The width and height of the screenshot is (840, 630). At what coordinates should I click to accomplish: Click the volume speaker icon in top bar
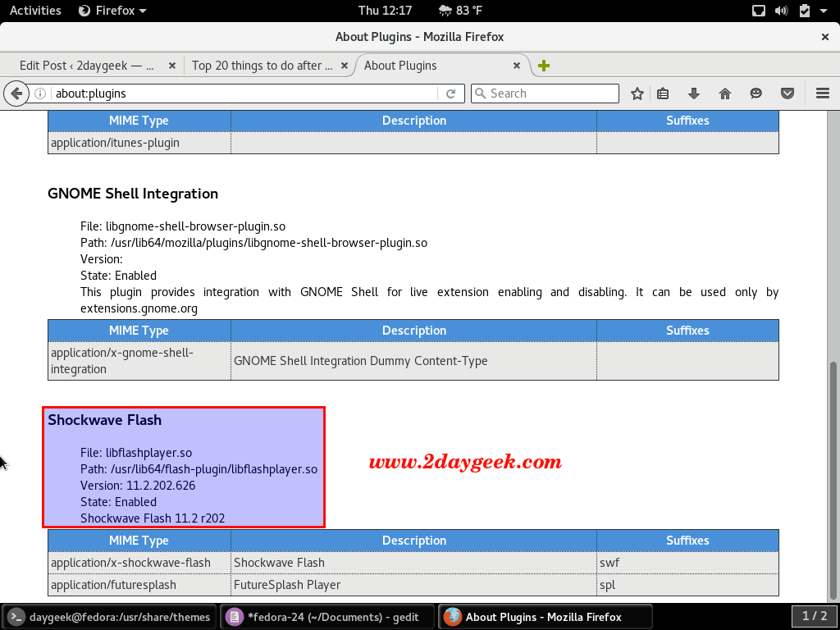781,11
